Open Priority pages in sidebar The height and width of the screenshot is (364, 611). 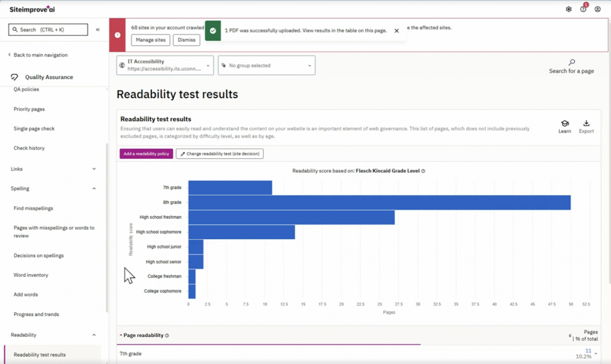(x=29, y=109)
